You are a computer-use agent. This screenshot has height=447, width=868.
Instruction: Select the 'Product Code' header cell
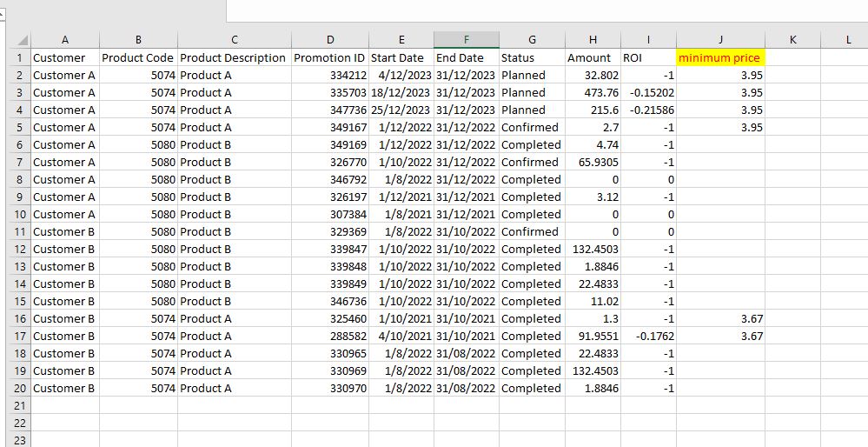[x=138, y=57]
